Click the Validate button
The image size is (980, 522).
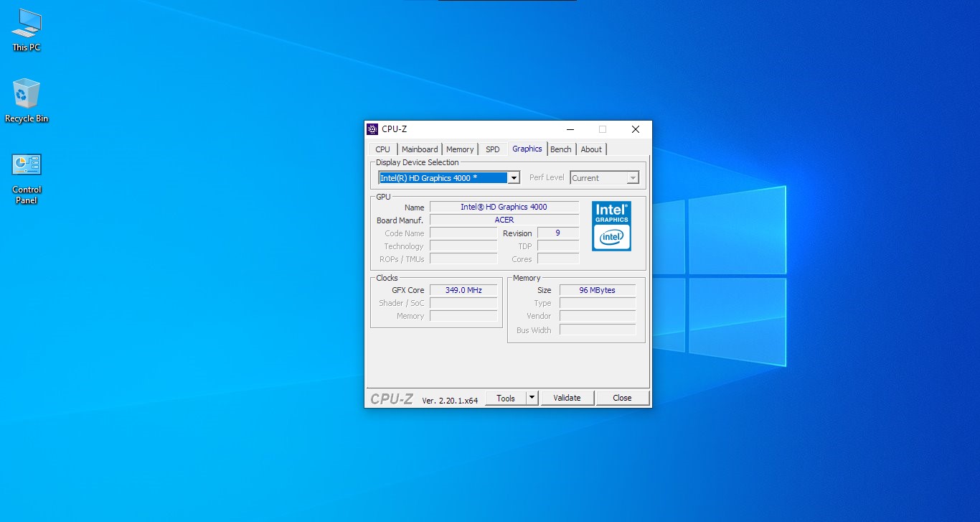click(x=567, y=398)
